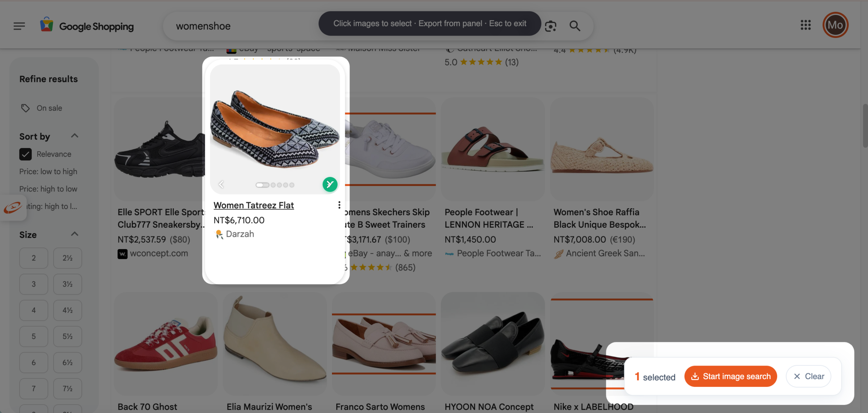
Task: Open Elle SPORT Club777 Sneakers listing
Action: tap(161, 219)
